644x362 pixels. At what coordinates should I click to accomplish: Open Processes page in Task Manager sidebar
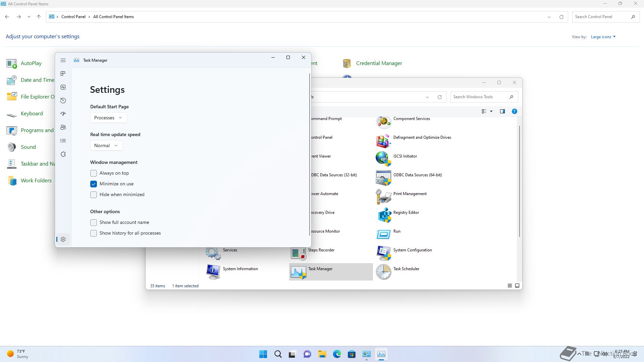click(x=63, y=74)
